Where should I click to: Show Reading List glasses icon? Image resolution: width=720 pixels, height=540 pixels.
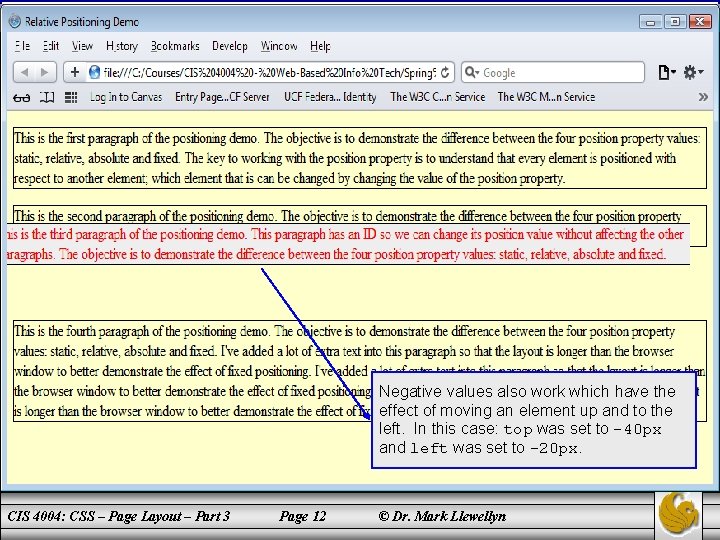pos(21,97)
